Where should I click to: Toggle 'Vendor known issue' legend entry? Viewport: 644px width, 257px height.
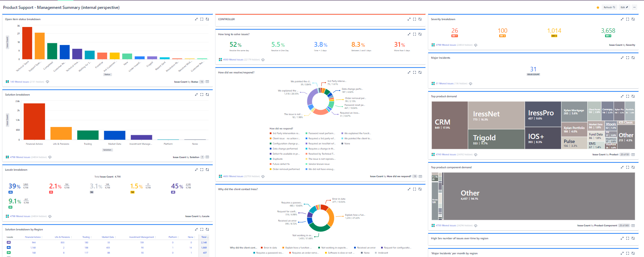[x=319, y=164]
